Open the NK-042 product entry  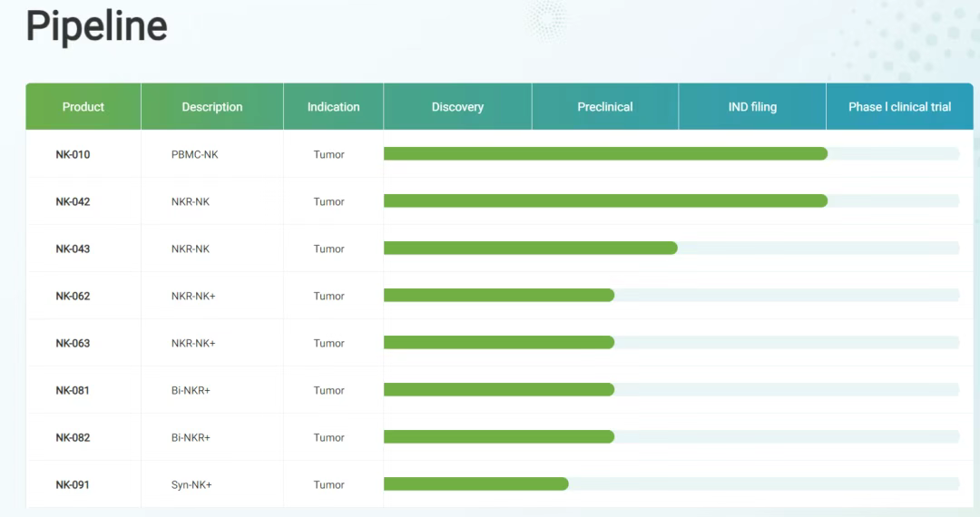point(73,201)
